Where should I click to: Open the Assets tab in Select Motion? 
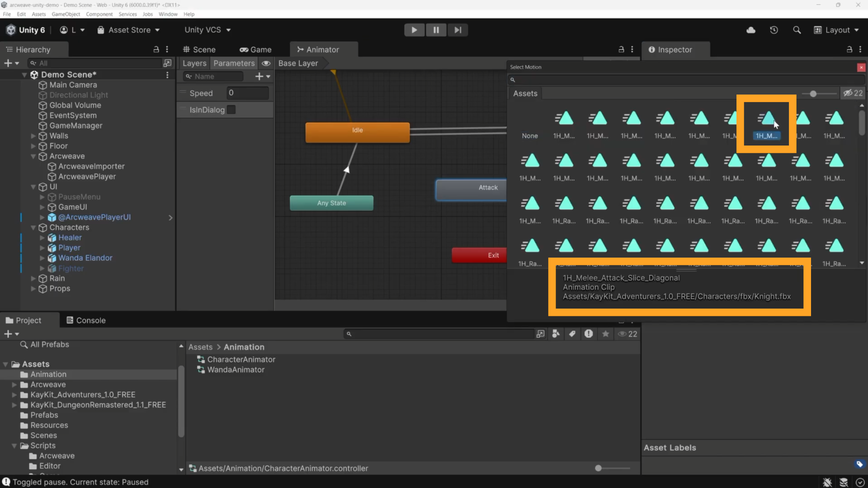(x=525, y=94)
